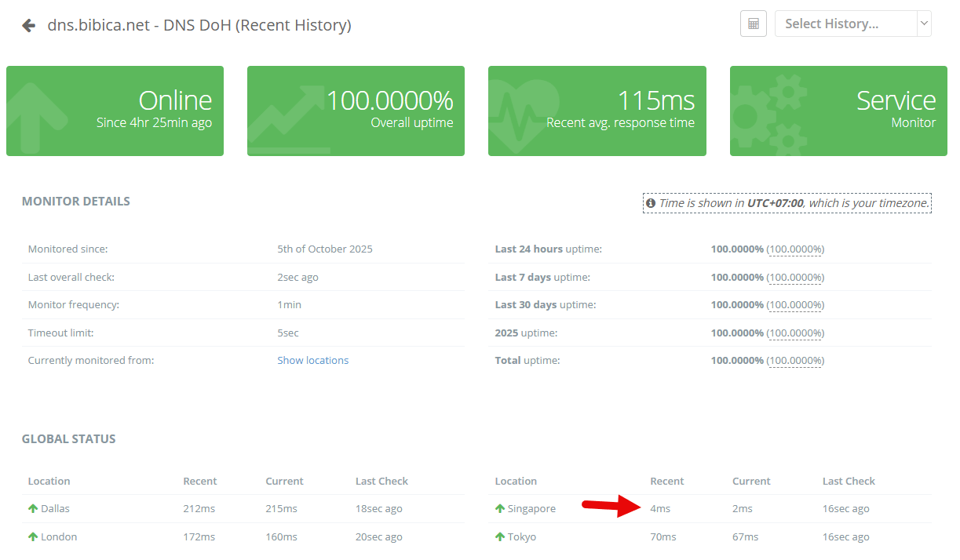Viewport: 960px width, 560px height.
Task: Click the 100.0000% Overall uptime card
Action: click(x=356, y=111)
